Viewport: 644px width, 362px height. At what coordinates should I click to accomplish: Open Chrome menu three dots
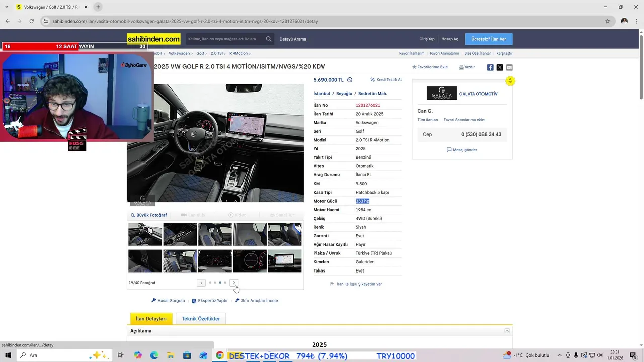636,21
